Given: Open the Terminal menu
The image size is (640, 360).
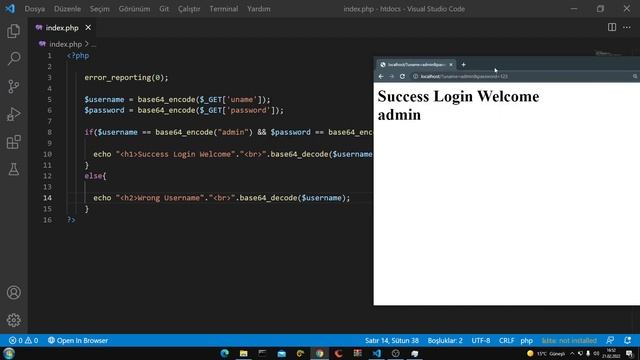Looking at the screenshot, I should 224,9.
